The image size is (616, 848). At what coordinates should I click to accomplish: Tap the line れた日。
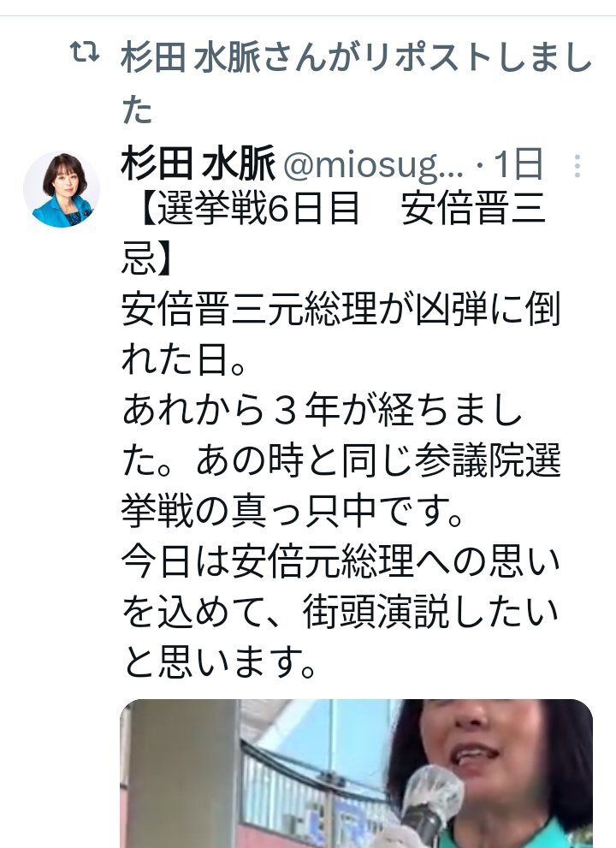pyautogui.click(x=184, y=359)
